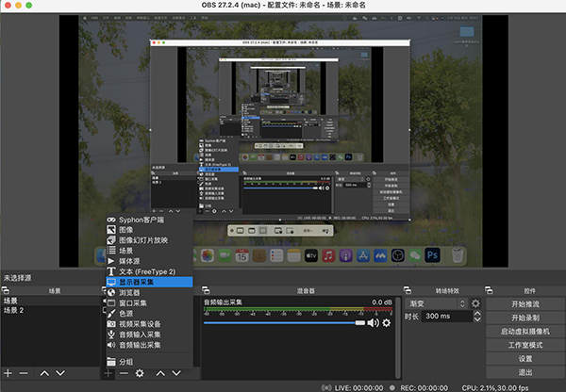Screen dimensions: 566x392
Task: Open the 渐变 transition dropdown
Action: pos(437,303)
